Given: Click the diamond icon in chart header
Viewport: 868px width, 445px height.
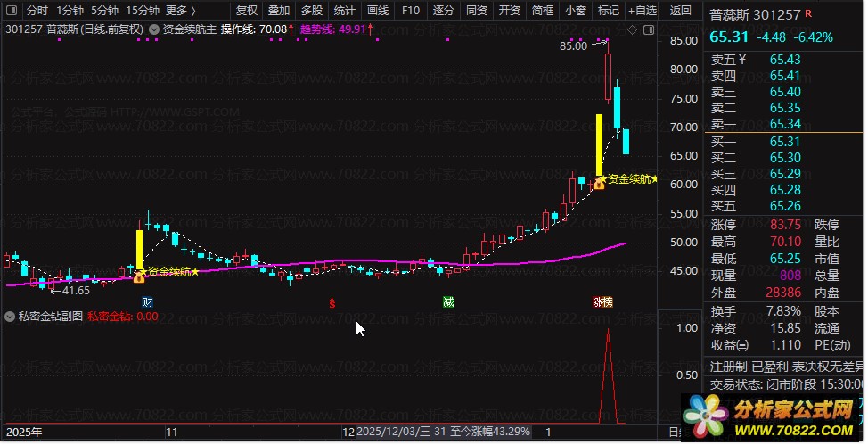Looking at the screenshot, I should [x=632, y=30].
